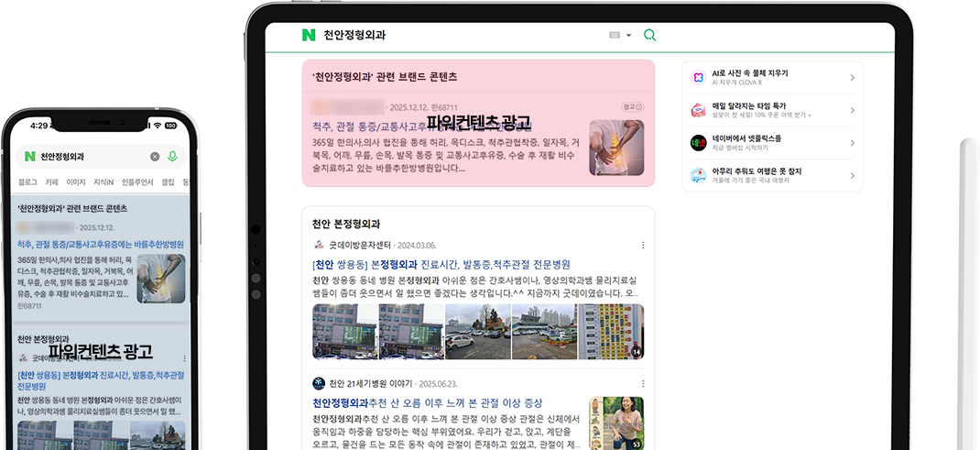Open the more options menu for 굿데이방문자센터 post

tap(643, 246)
